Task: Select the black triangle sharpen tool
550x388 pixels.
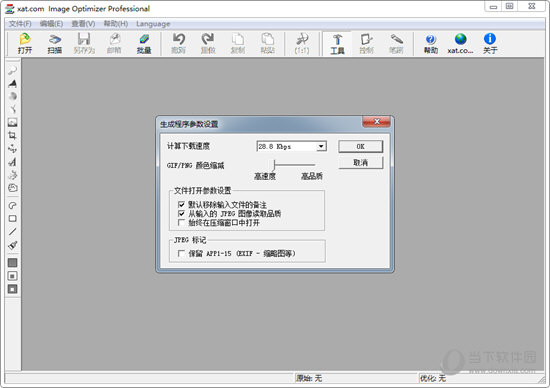Action: pos(12,83)
